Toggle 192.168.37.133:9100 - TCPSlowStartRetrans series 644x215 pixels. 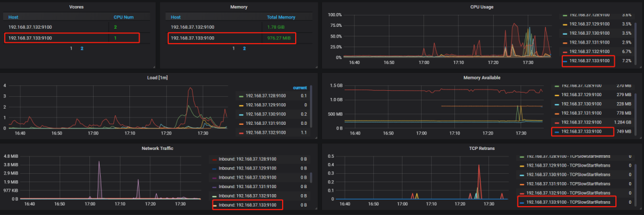(568, 202)
